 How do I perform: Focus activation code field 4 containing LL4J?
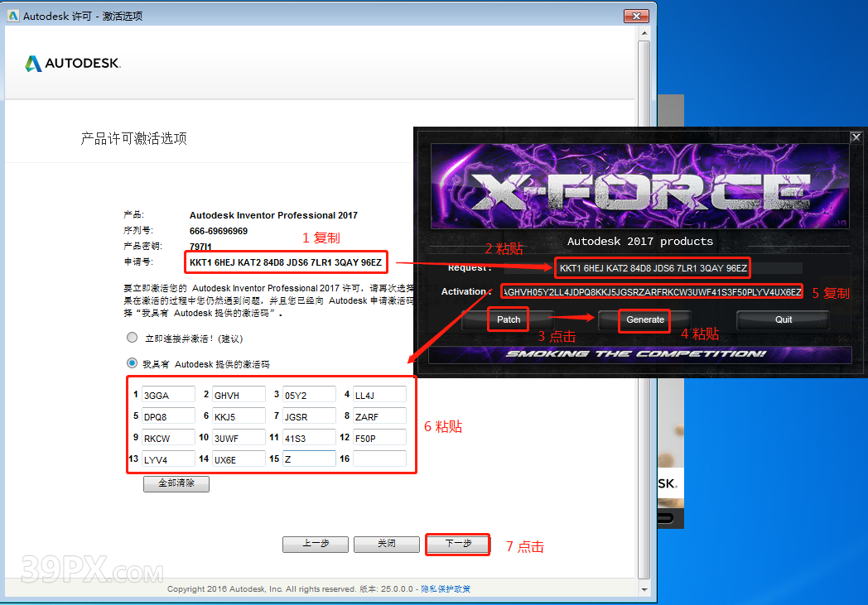point(379,395)
